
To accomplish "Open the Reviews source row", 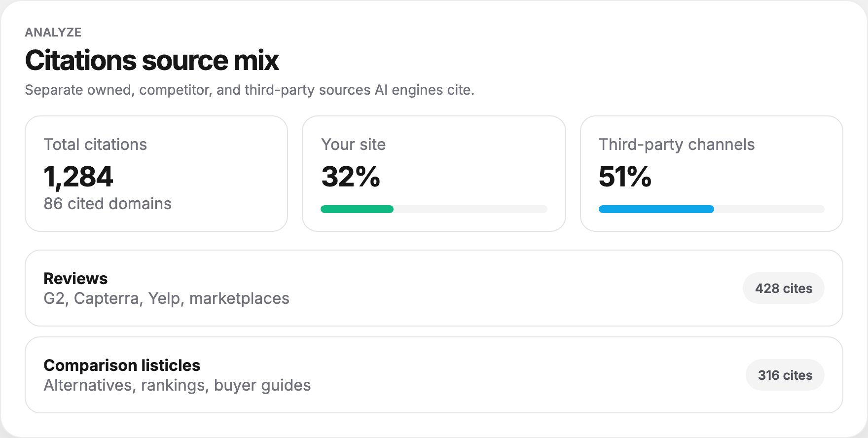I will (x=434, y=288).
